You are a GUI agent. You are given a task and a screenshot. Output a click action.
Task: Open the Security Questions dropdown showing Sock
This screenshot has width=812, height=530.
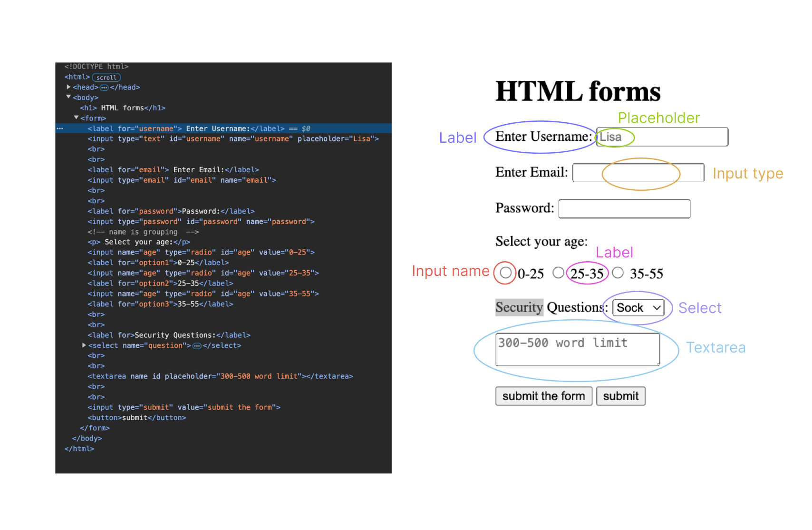point(638,308)
